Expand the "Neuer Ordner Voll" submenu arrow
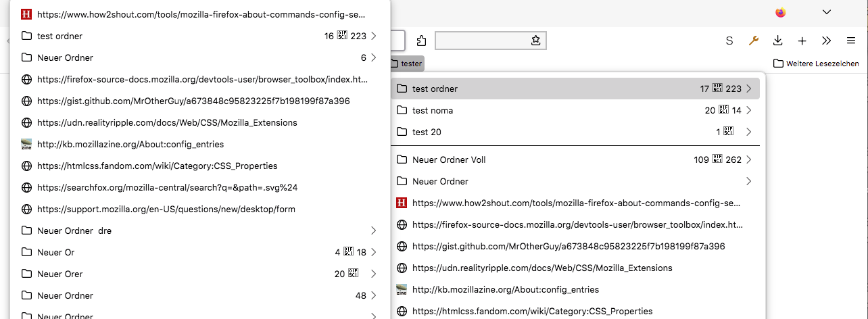Image resolution: width=868 pixels, height=319 pixels. (x=749, y=160)
